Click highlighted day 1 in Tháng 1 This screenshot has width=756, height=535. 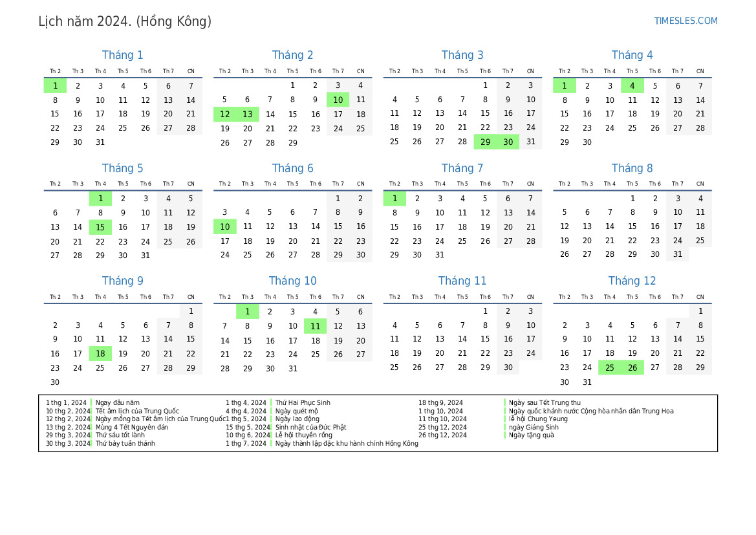click(55, 86)
